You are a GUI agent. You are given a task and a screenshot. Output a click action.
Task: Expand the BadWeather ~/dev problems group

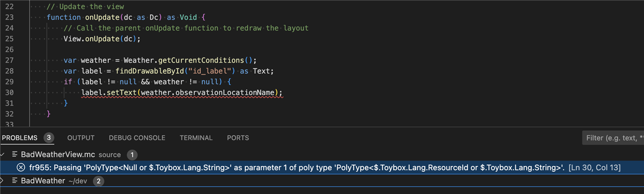(x=3, y=181)
